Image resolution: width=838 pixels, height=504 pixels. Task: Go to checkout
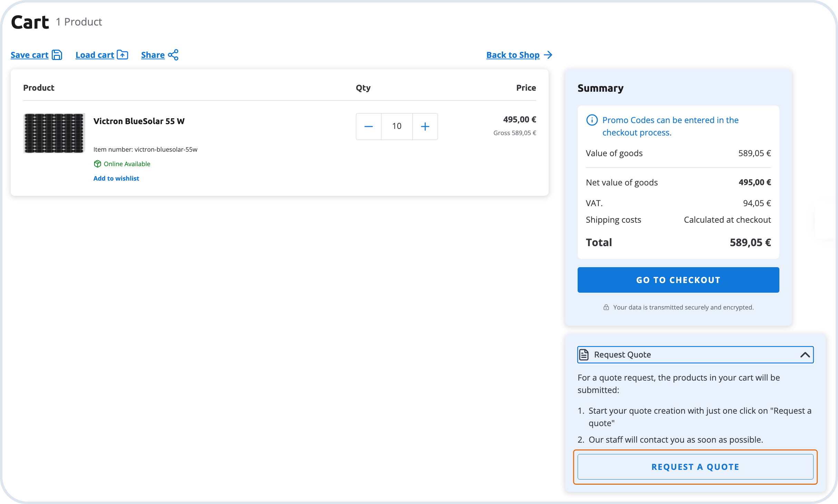[x=678, y=280]
